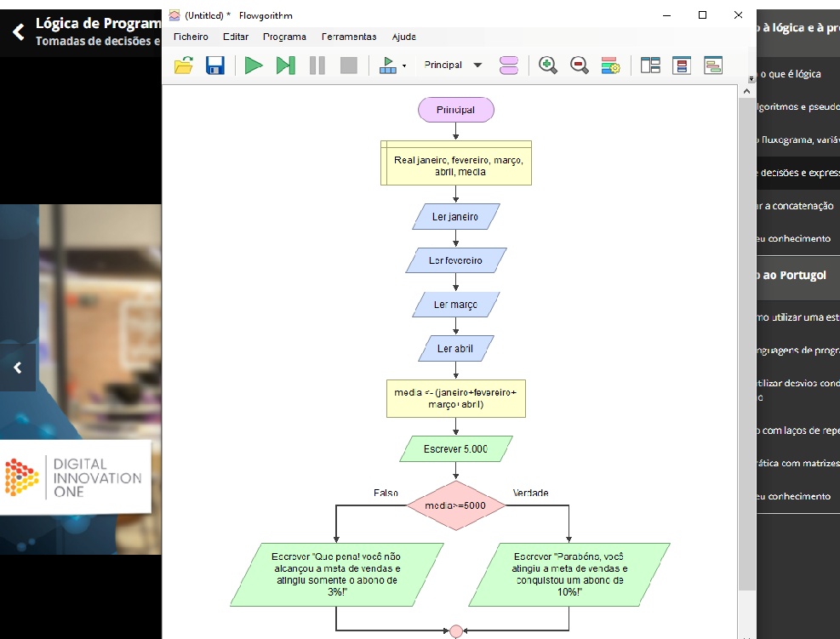Image resolution: width=840 pixels, height=639 pixels.
Task: Select the Ler abril input shape
Action: click(456, 348)
